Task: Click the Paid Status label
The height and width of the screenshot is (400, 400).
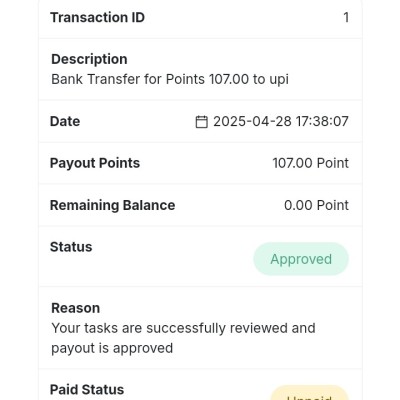Action: pos(87,389)
